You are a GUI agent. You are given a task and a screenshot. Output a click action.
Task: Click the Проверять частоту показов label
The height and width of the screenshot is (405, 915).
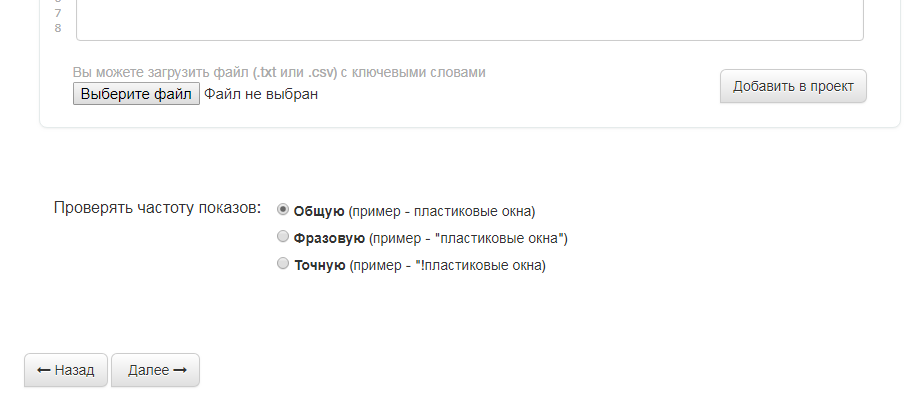(x=157, y=209)
